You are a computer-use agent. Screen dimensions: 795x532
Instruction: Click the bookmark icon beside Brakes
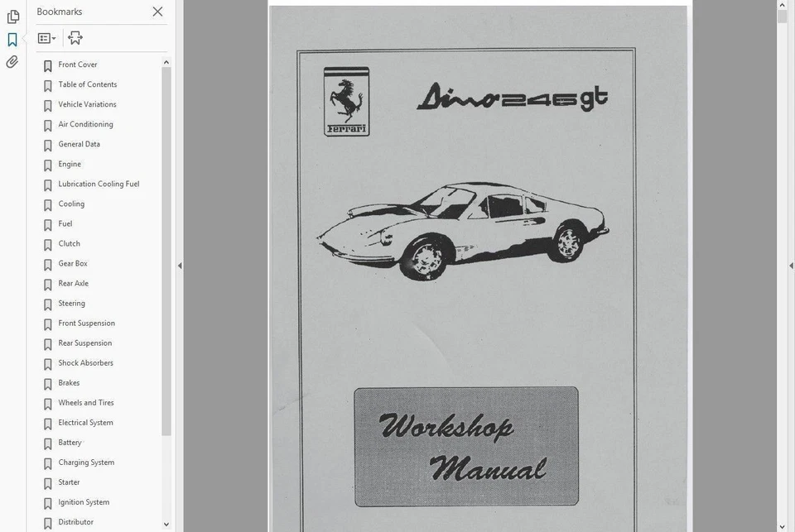coord(47,383)
